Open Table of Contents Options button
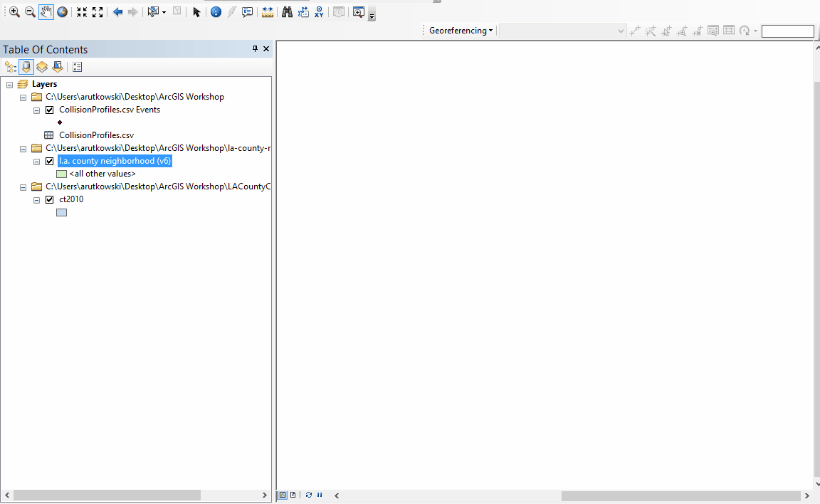The height and width of the screenshot is (504, 820). [x=78, y=67]
